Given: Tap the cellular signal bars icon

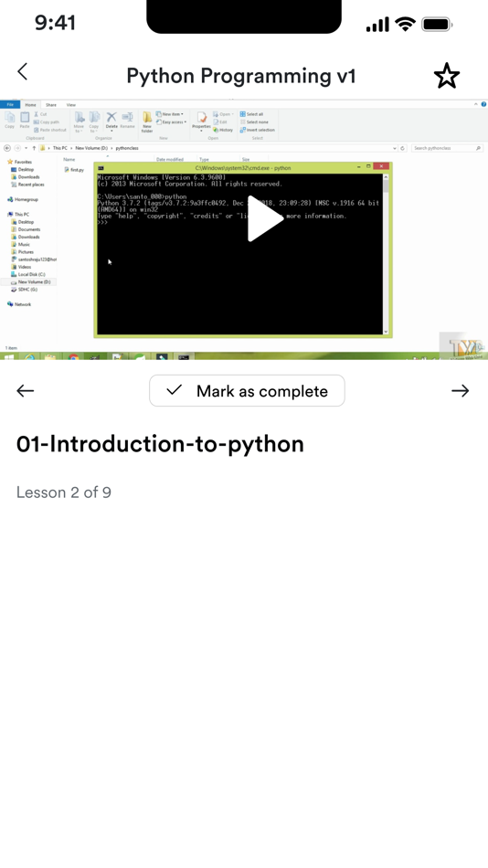Looking at the screenshot, I should [377, 25].
